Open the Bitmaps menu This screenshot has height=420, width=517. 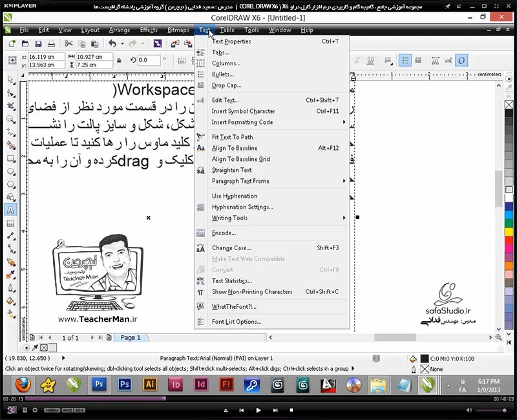tap(178, 30)
